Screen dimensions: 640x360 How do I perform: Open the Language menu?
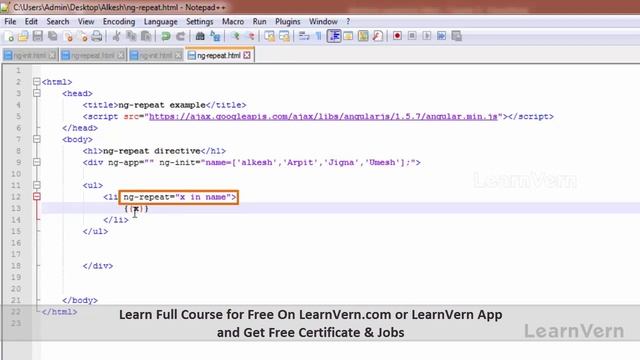pos(160,22)
